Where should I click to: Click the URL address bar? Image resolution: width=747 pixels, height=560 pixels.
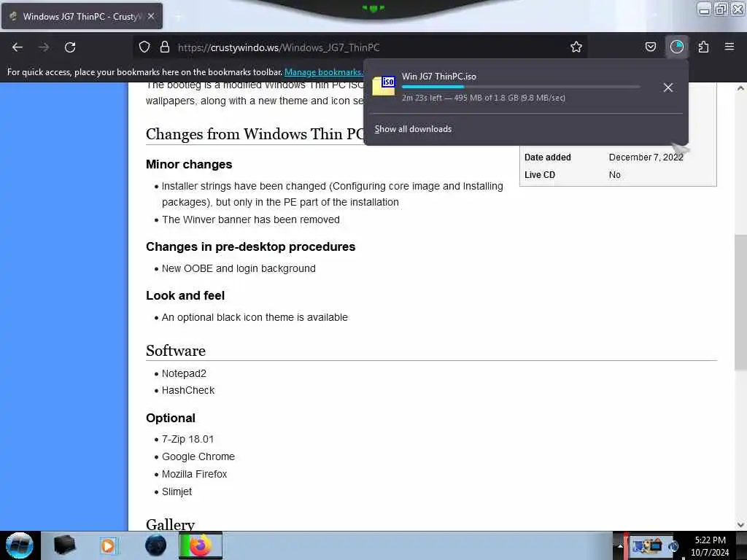362,47
